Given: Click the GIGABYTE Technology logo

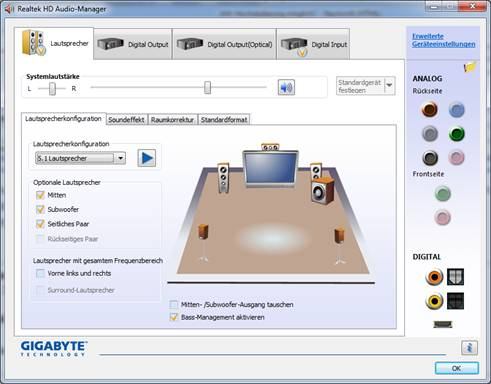Looking at the screenshot, I should pyautogui.click(x=54, y=348).
